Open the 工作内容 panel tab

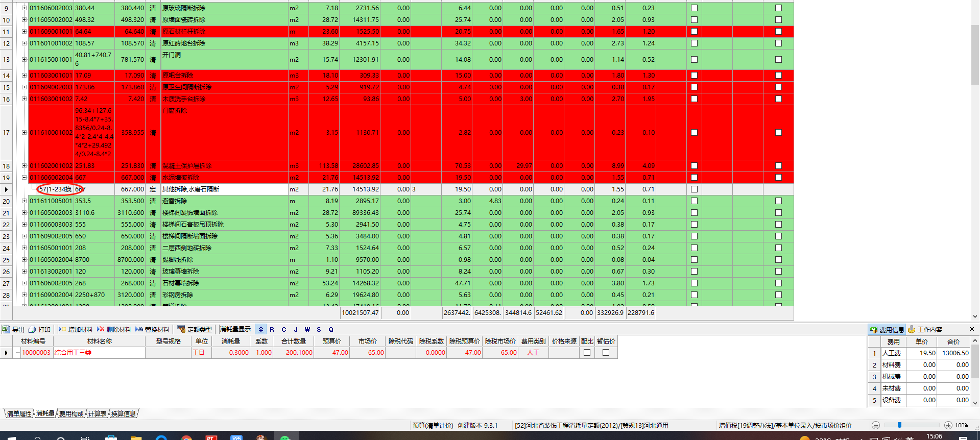coord(925,330)
